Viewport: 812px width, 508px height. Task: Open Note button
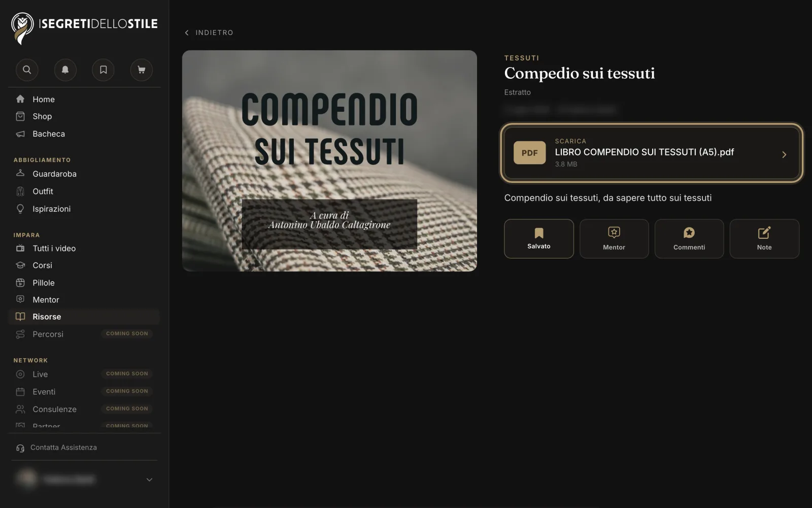764,239
